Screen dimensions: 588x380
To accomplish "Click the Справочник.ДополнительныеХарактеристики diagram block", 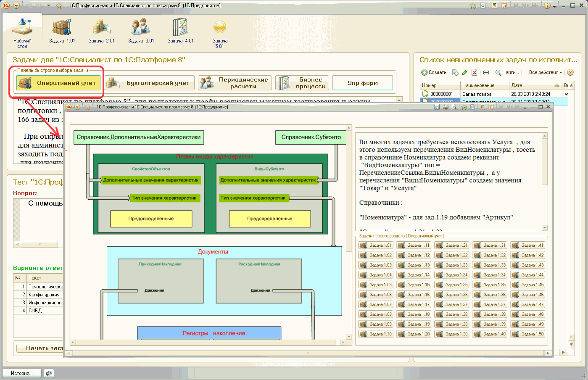I will coord(139,137).
